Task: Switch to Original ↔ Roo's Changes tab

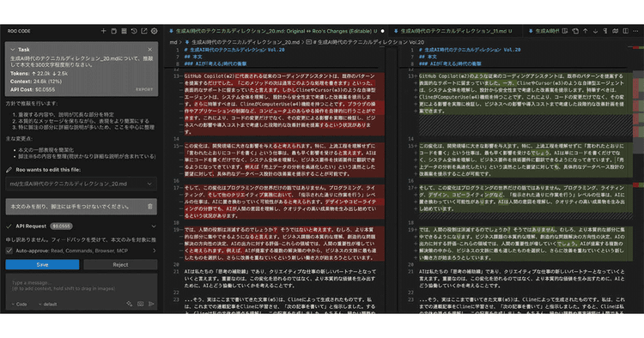Action: click(276, 31)
